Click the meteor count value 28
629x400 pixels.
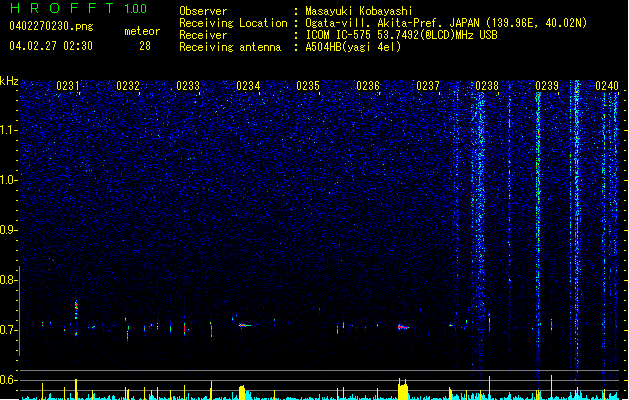[x=145, y=46]
